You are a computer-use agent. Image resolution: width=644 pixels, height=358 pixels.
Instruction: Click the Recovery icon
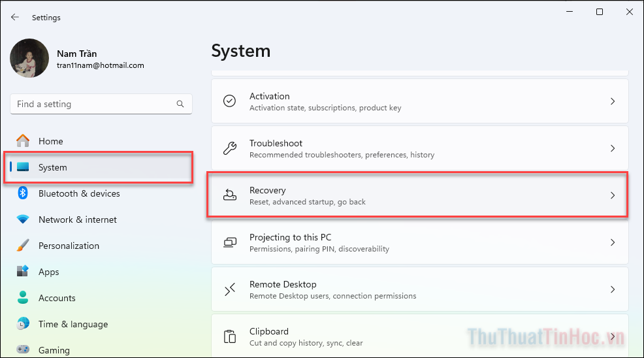[230, 195]
